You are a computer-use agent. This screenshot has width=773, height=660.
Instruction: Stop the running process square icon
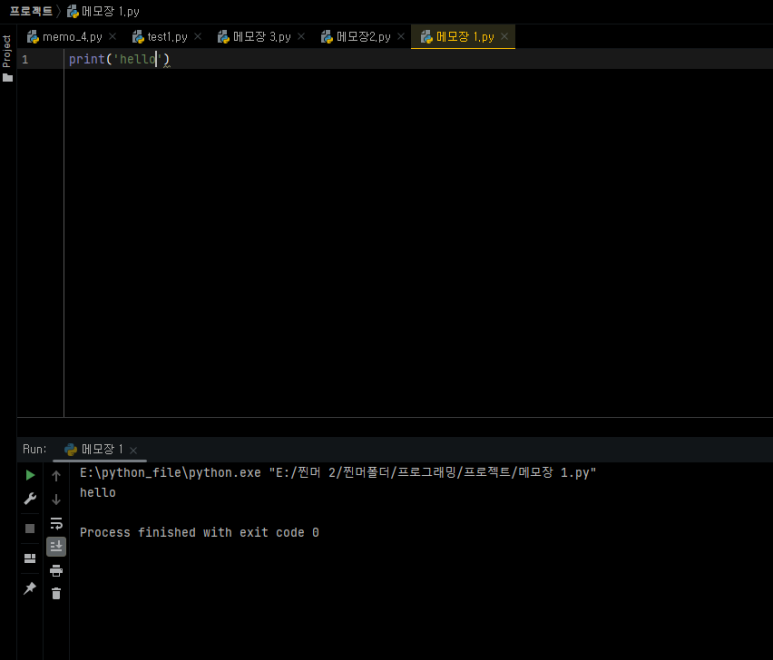pyautogui.click(x=30, y=528)
